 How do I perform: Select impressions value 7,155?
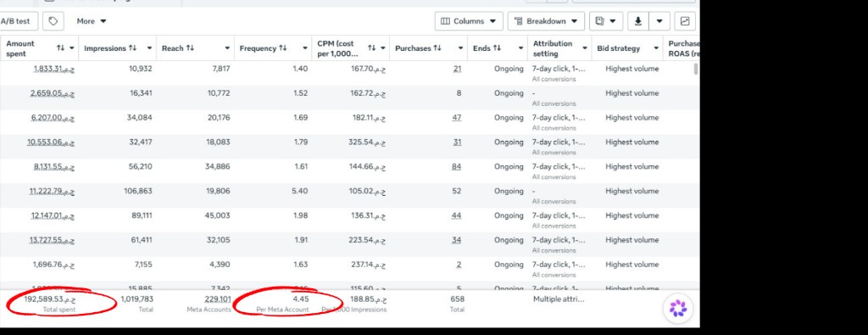tap(142, 265)
